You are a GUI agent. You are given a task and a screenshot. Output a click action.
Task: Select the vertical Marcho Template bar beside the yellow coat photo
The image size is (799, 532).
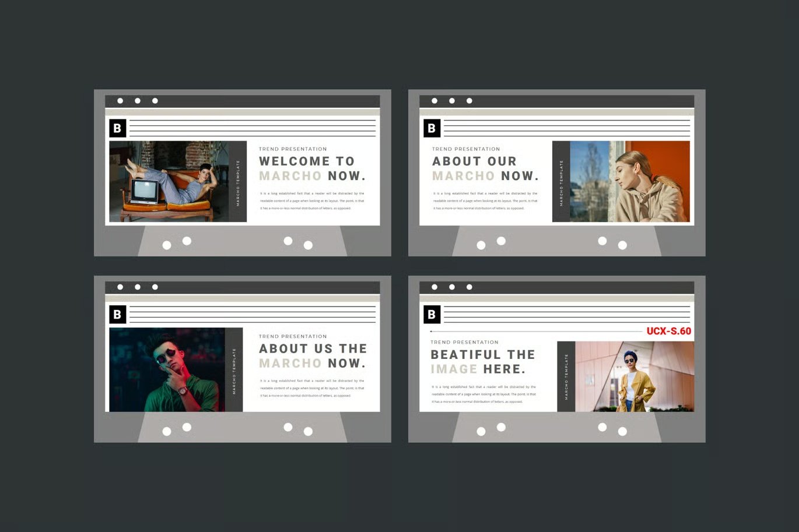pyautogui.click(x=566, y=376)
